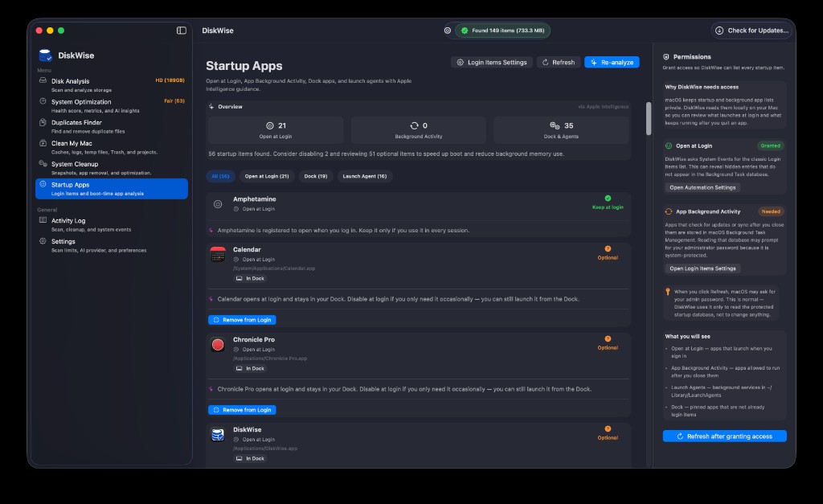The width and height of the screenshot is (823, 504).
Task: Click the Chronicle Pro app icon
Action: coord(218,345)
